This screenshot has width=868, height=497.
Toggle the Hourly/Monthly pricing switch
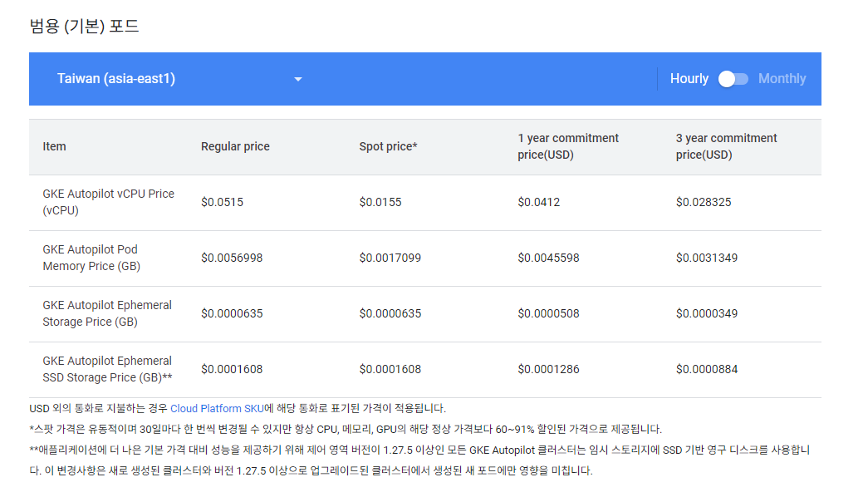point(733,79)
